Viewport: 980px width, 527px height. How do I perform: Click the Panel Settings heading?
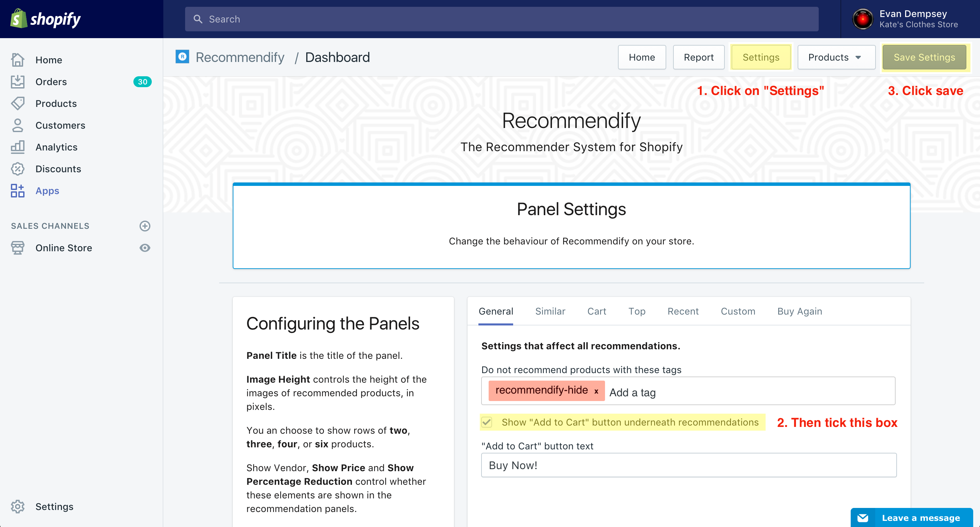571,209
